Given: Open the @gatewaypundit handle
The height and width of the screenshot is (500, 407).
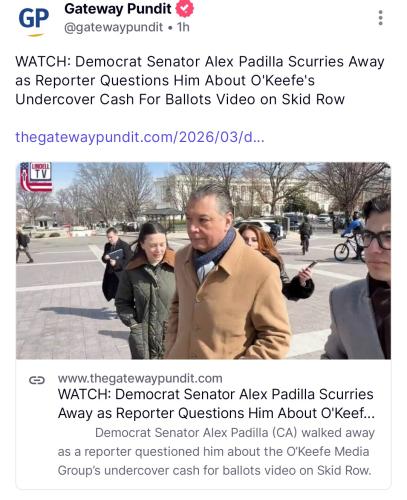Looking at the screenshot, I should (x=114, y=27).
